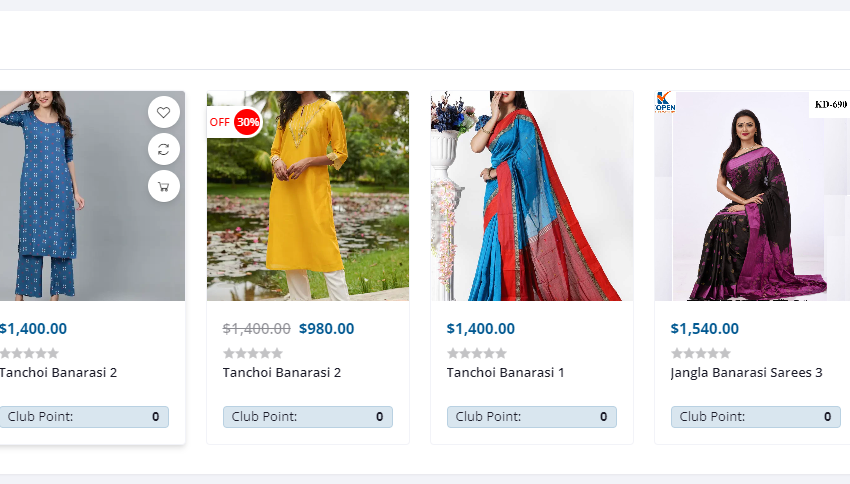Click Club Point box under Tanchoi Banarasi 1
Viewport: 850px width, 484px height.
tap(532, 417)
